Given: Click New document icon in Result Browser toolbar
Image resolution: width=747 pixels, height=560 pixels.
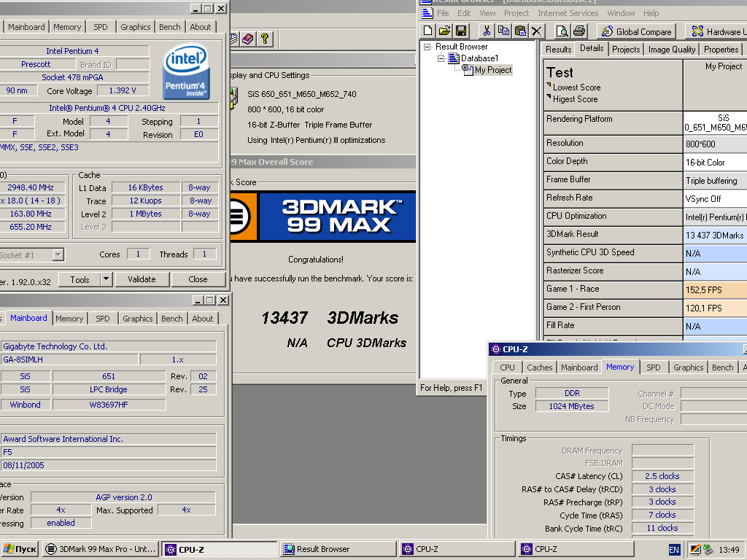Looking at the screenshot, I should tap(427, 31).
